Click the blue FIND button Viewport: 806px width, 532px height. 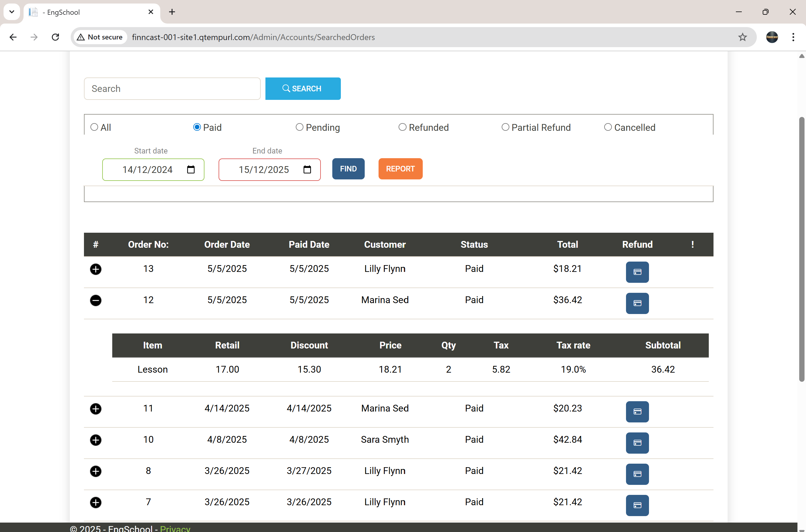tap(348, 168)
